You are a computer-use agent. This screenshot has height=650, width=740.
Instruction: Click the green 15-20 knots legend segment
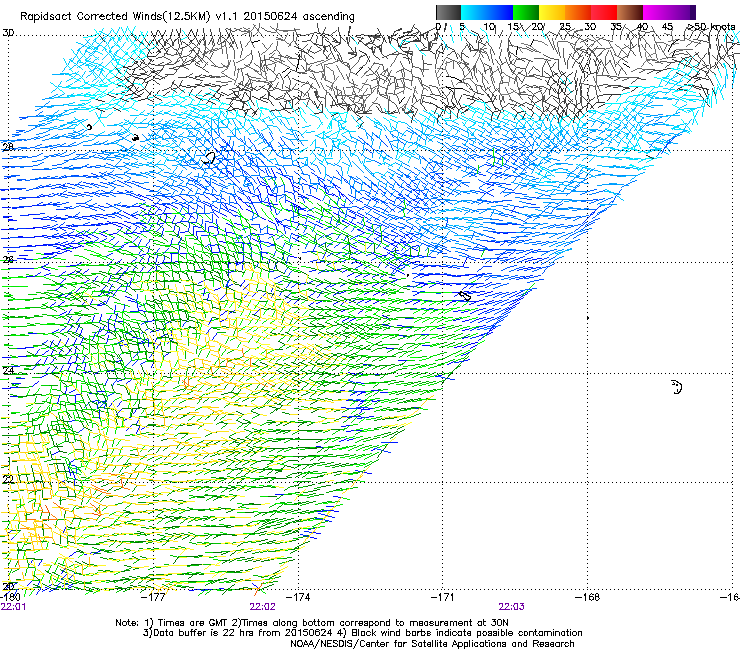coord(526,13)
